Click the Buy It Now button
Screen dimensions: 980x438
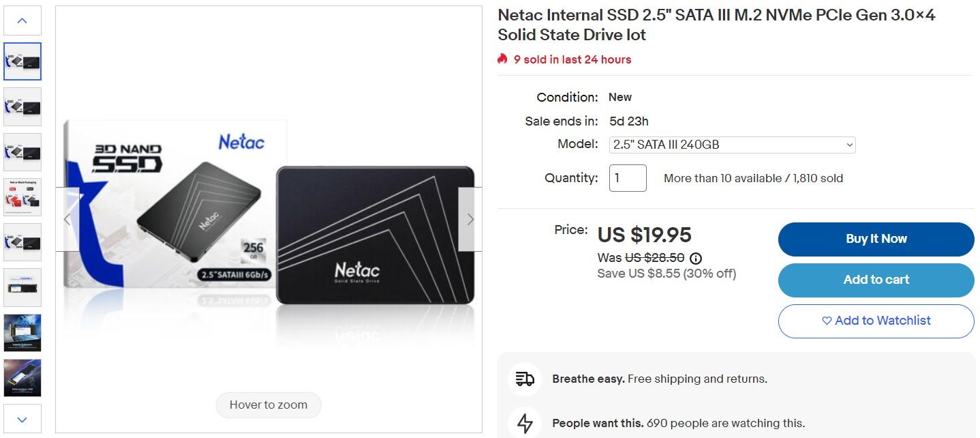(875, 239)
